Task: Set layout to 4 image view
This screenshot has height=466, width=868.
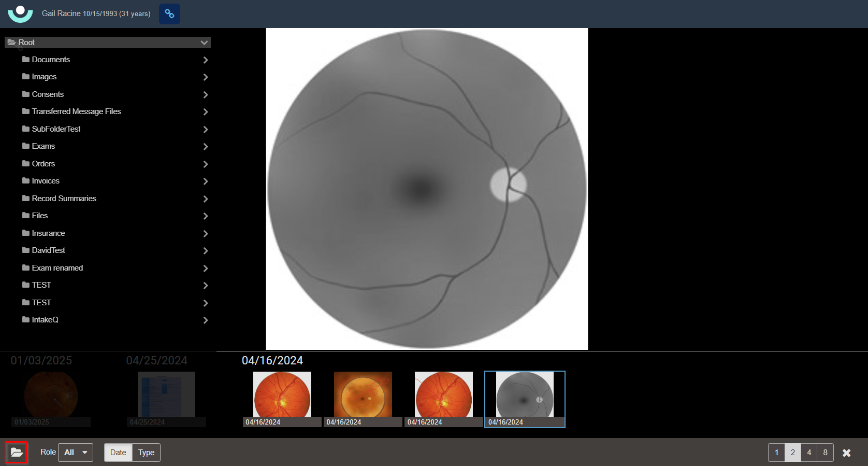Action: point(809,453)
